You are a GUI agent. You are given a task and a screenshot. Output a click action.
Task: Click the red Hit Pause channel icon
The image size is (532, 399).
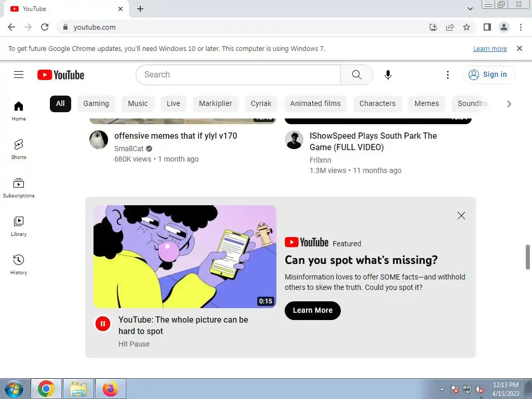pos(103,323)
